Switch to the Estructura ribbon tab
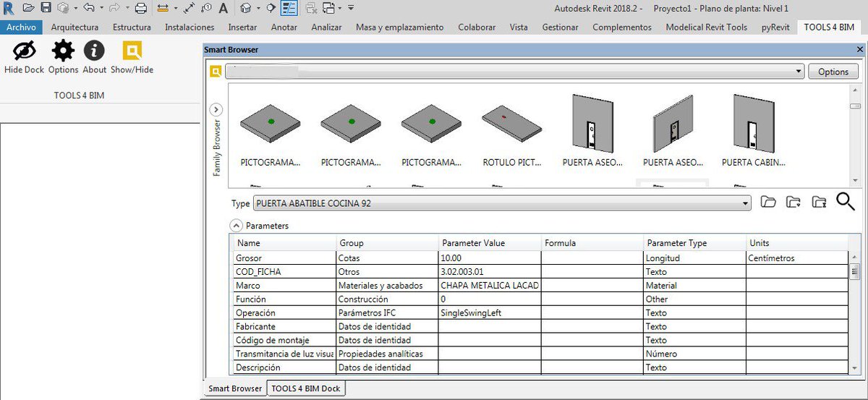This screenshot has height=400, width=868. [x=132, y=27]
